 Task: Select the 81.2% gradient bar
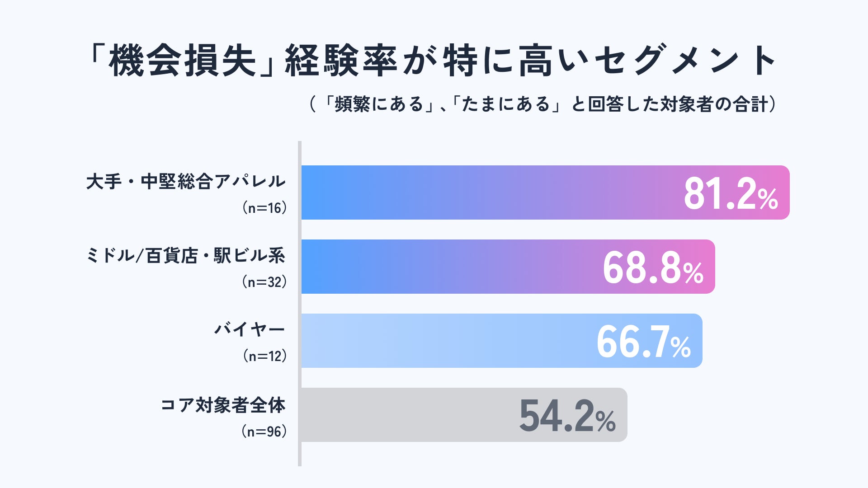click(545, 192)
